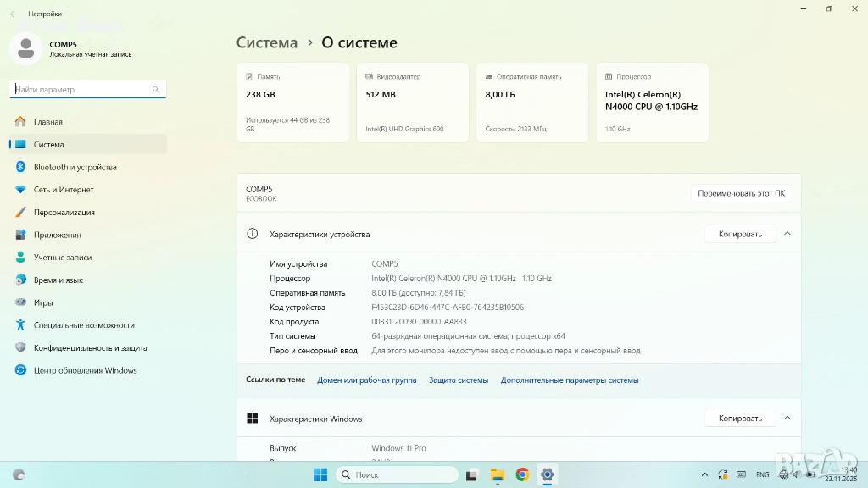This screenshot has height=488, width=868.
Task: Copy device specs with Копировать button
Action: click(x=740, y=234)
